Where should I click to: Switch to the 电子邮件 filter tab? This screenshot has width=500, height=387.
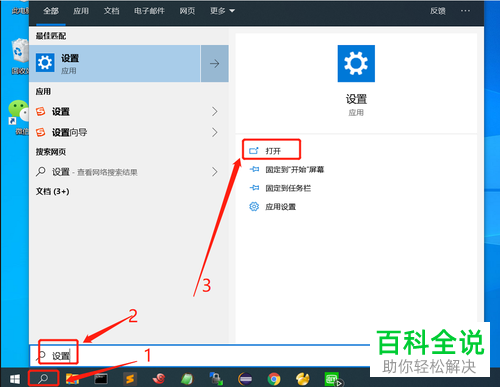[149, 11]
